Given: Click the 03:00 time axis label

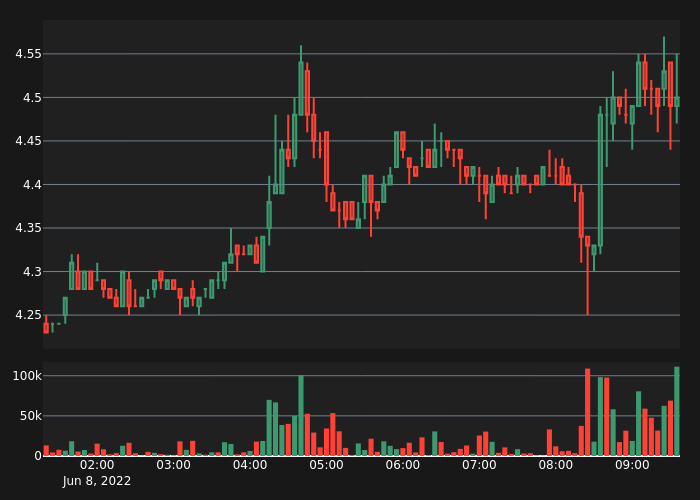Looking at the screenshot, I should tap(173, 465).
